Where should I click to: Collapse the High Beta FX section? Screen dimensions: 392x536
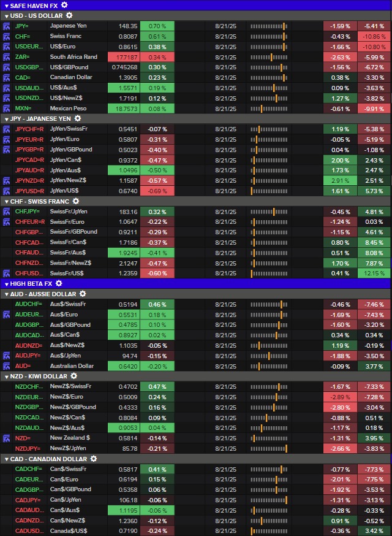(6, 283)
